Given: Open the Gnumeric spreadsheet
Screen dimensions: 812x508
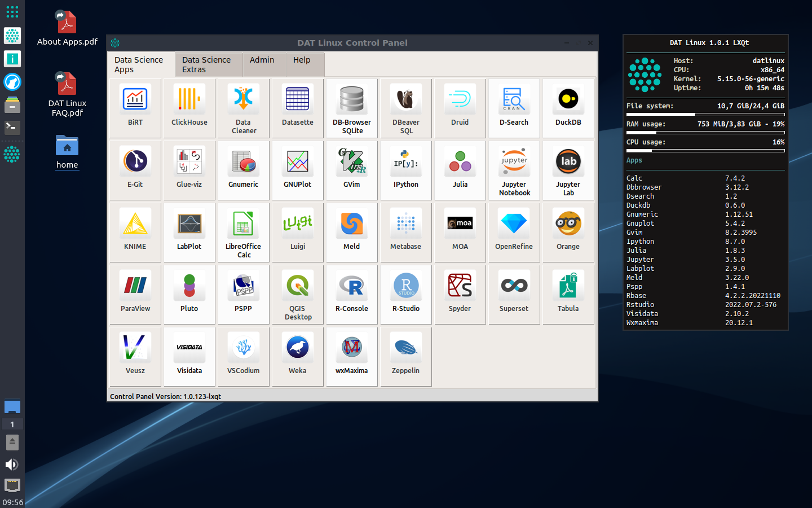Looking at the screenshot, I should tap(244, 170).
